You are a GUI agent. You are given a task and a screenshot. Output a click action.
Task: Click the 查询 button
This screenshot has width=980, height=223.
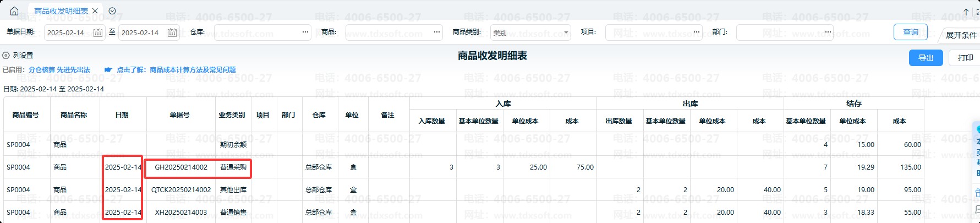[x=910, y=32]
